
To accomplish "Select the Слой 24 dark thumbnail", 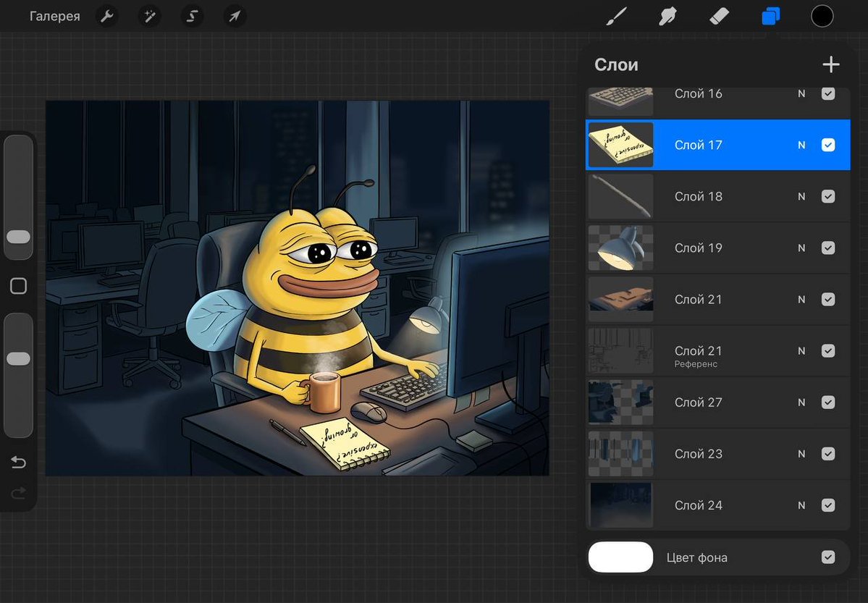I will point(620,505).
